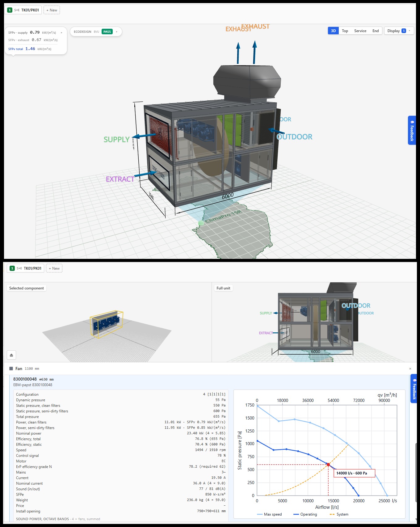Expand the SFPv supply details arrow
The width and height of the screenshot is (420, 527).
click(x=61, y=32)
